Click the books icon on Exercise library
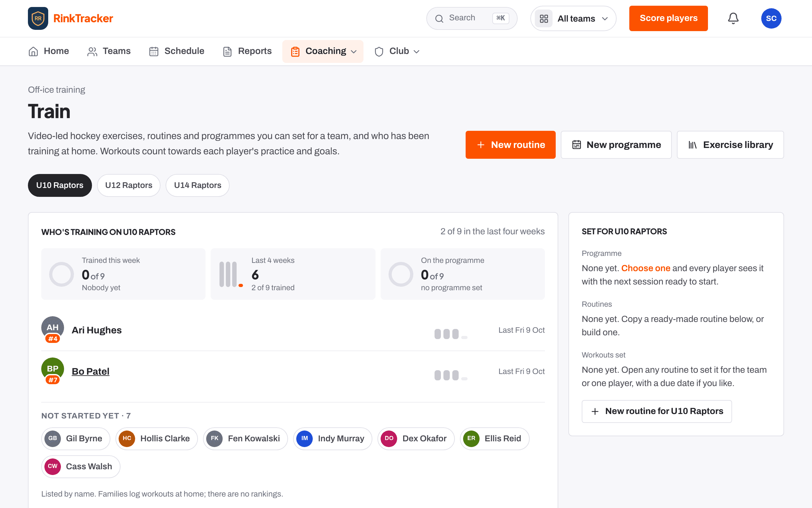Screen dimensions: 812x508 click(x=692, y=145)
